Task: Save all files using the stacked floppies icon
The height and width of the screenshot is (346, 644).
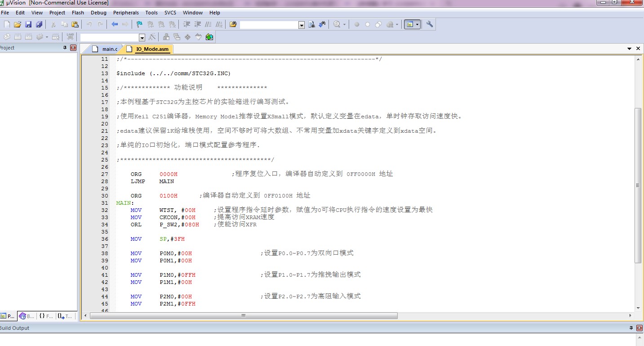Action: click(39, 24)
